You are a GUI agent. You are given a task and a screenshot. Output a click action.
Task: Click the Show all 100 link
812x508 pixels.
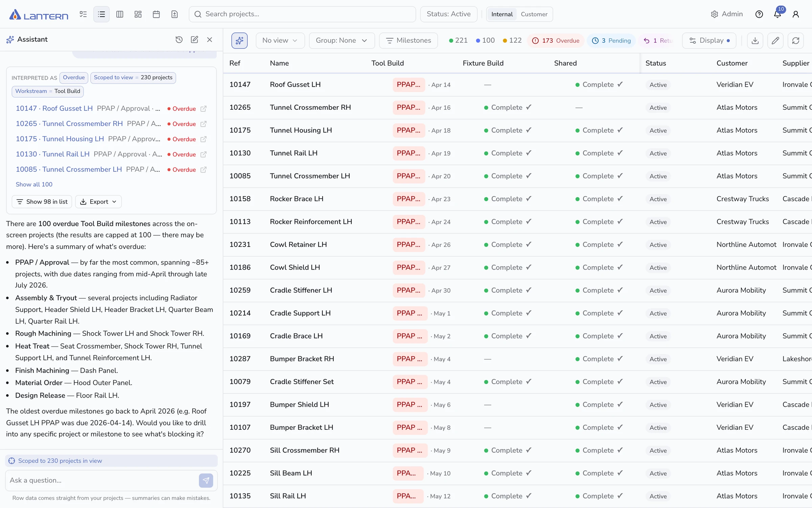(34, 185)
